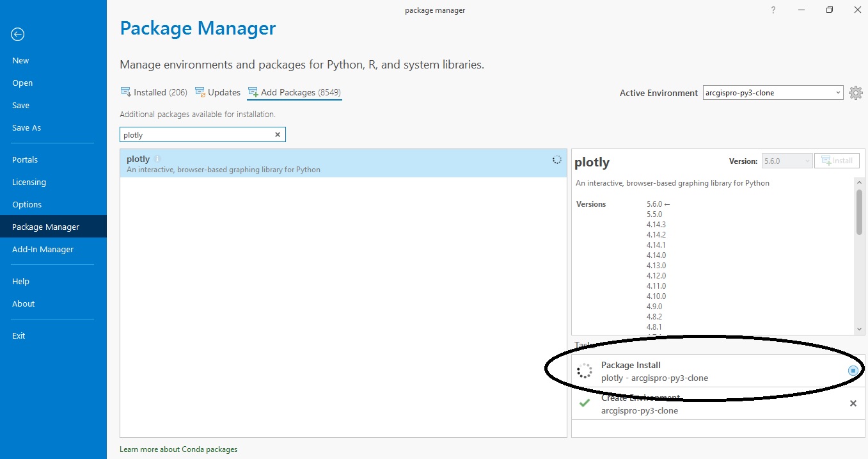Click the Updates refresh packages icon
868x459 pixels.
point(199,92)
